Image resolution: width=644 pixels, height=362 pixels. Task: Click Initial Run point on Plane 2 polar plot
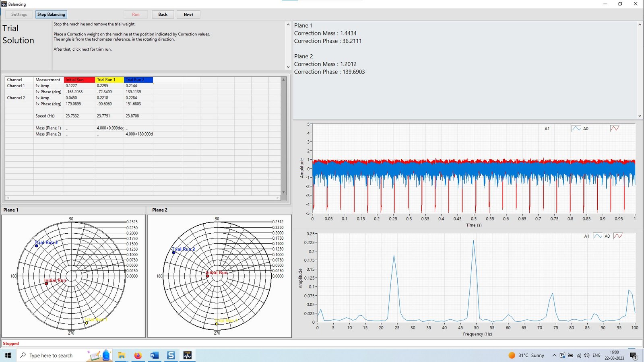(x=208, y=276)
